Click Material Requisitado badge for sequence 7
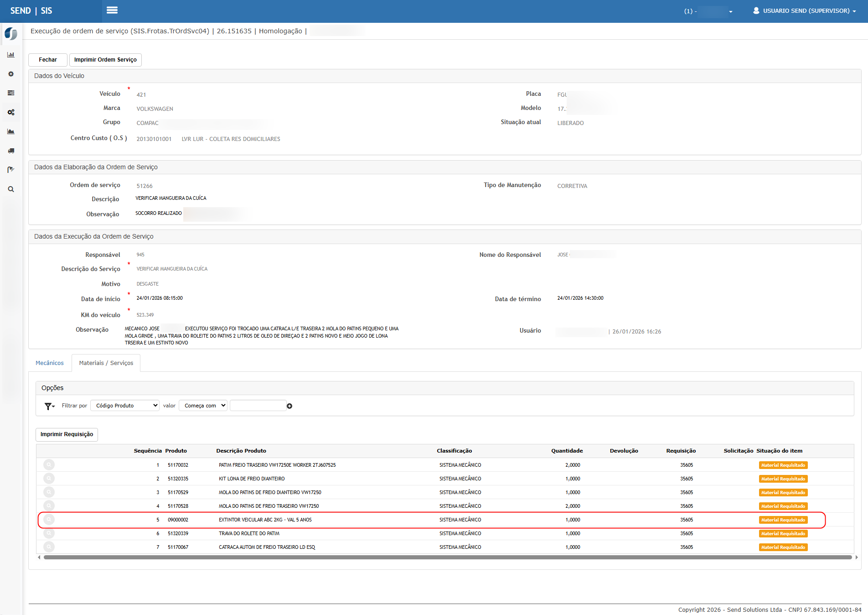868x615 pixels. (783, 547)
